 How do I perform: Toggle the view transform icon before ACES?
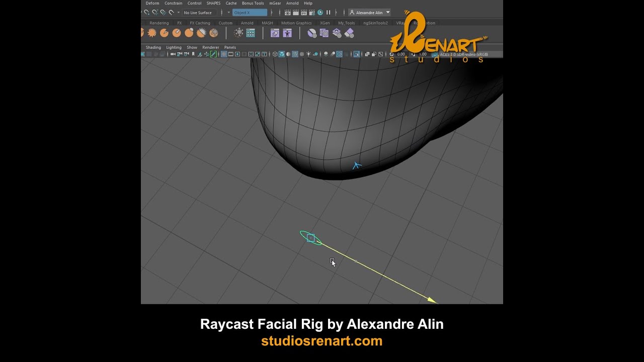coord(435,54)
